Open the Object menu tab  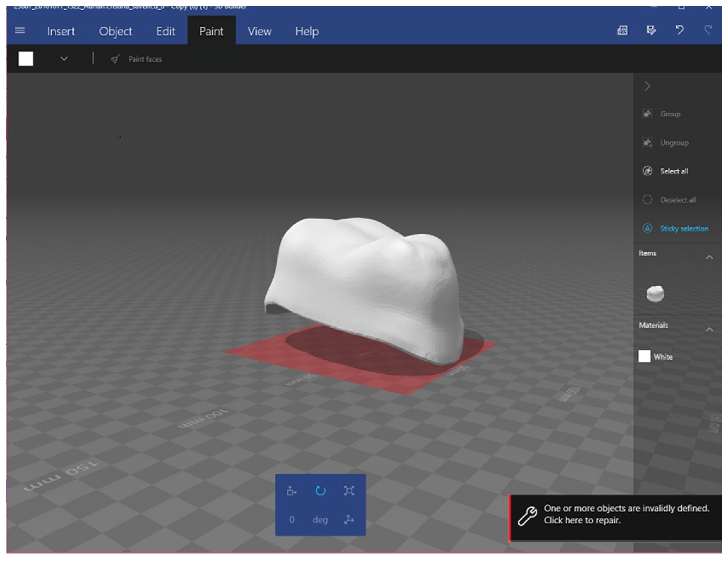[115, 31]
